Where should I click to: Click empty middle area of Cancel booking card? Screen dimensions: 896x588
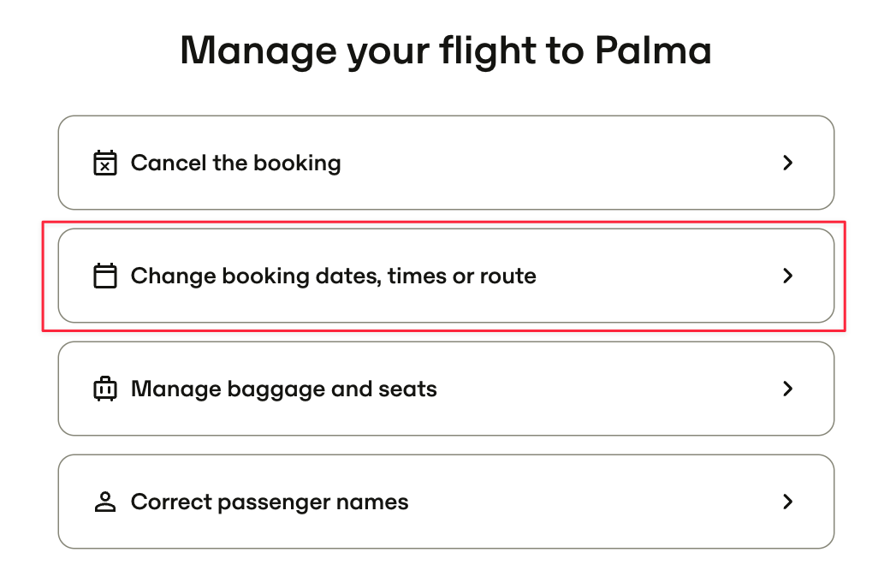pos(560,163)
